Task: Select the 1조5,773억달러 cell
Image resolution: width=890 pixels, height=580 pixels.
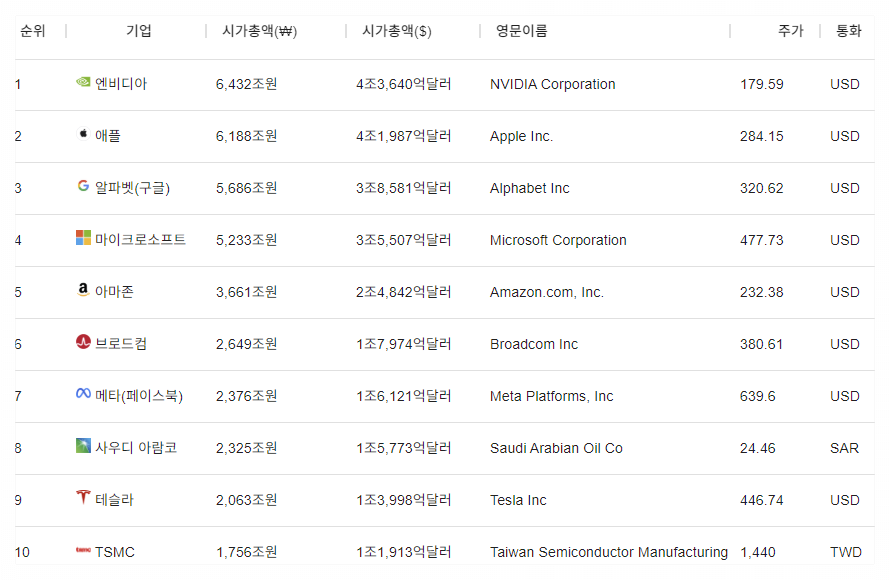Action: click(x=404, y=448)
